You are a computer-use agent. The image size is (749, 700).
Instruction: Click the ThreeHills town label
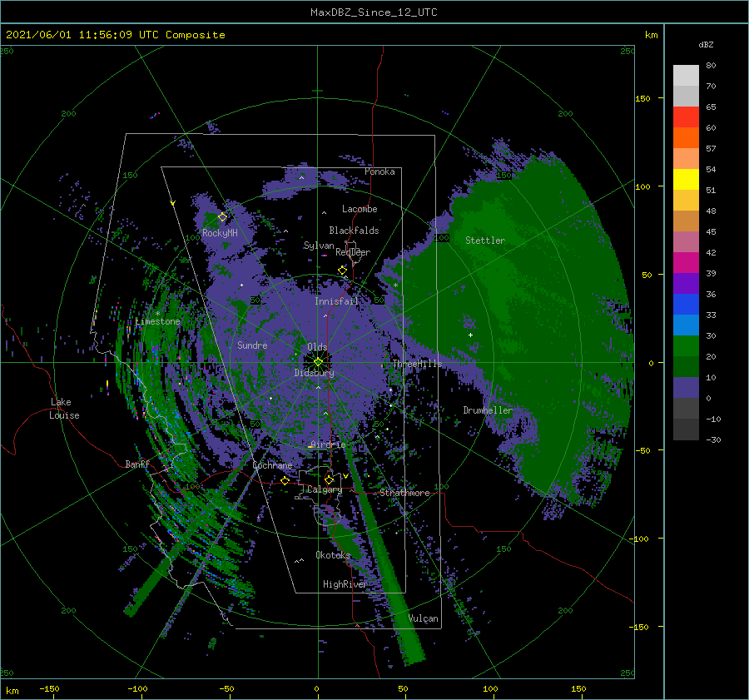coord(418,364)
